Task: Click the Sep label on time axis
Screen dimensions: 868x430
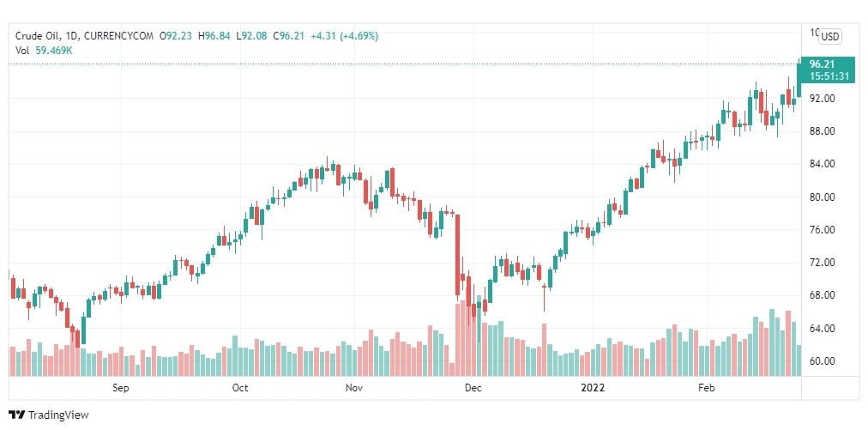Action: (121, 388)
